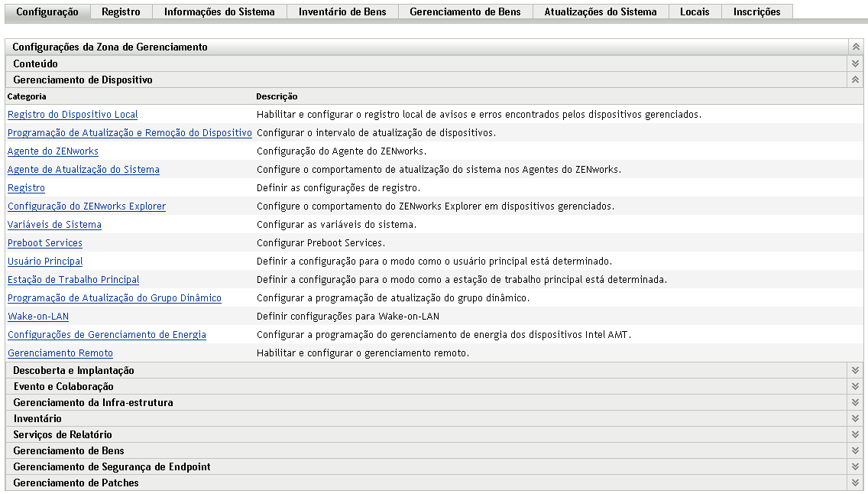
Task: Click the Gerenciamento de Dispositivo collapse chevron
Action: (x=855, y=80)
